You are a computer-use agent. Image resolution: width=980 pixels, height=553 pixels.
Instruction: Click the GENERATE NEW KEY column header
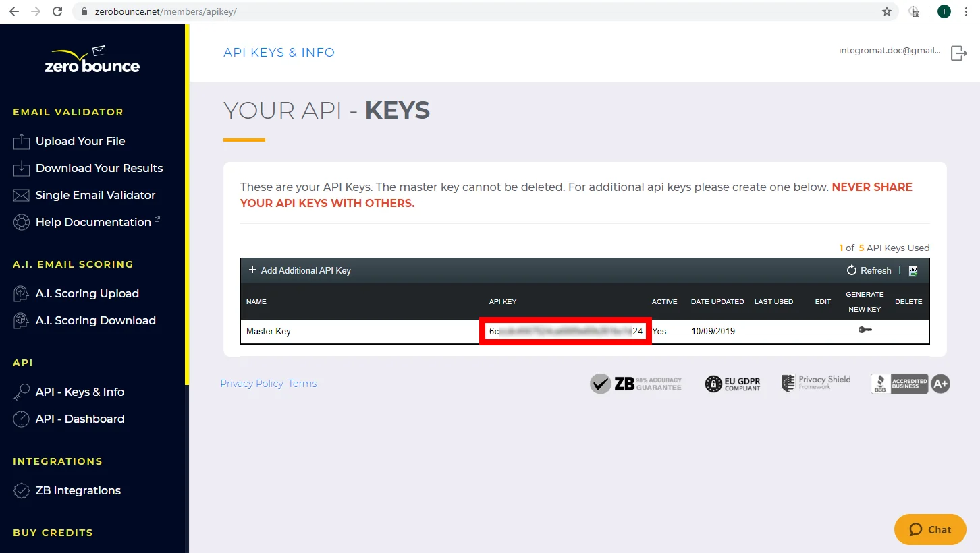click(x=865, y=301)
